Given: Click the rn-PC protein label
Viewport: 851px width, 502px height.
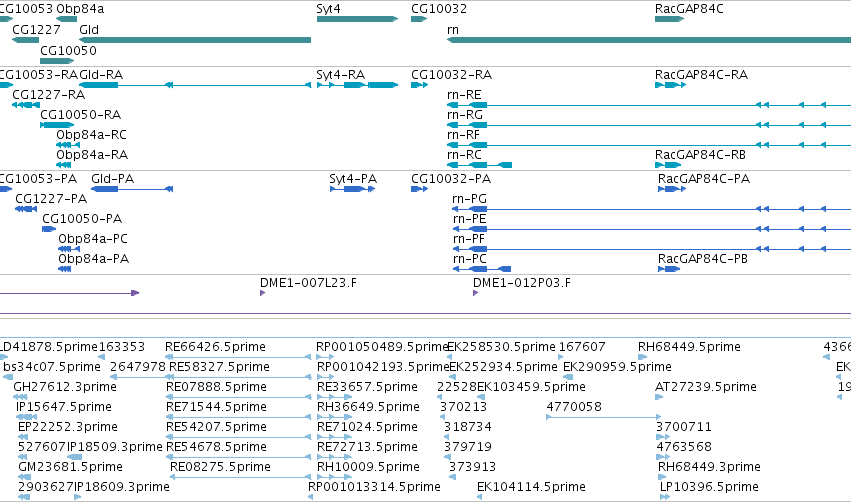Looking at the screenshot, I should tap(469, 259).
